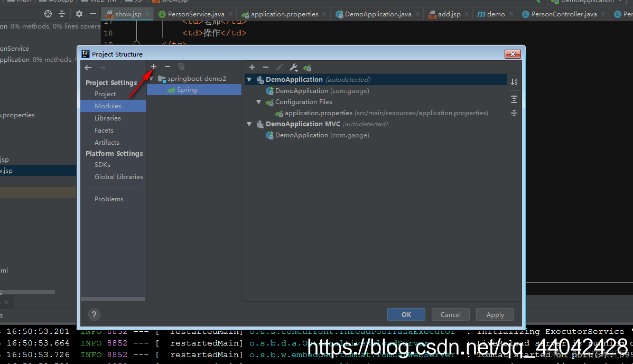Click the Spring leaf icon in the toolbar

pos(307,68)
